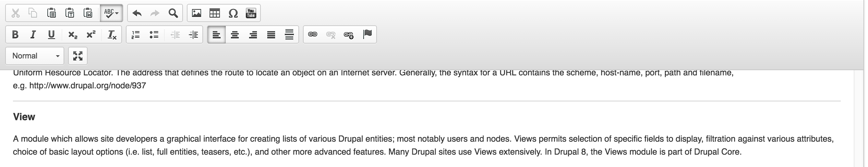
Task: Insert special character Omega icon
Action: tap(233, 13)
